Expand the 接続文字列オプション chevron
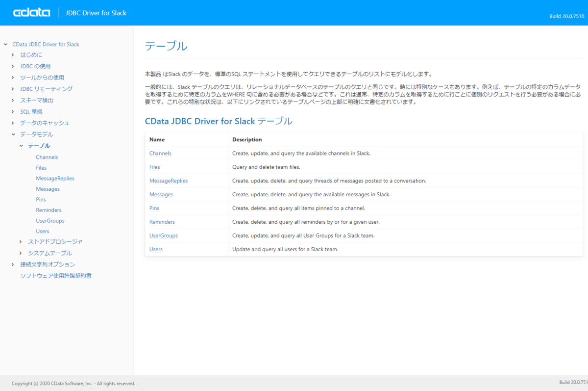Screen dimensions: 588x391 click(13, 264)
